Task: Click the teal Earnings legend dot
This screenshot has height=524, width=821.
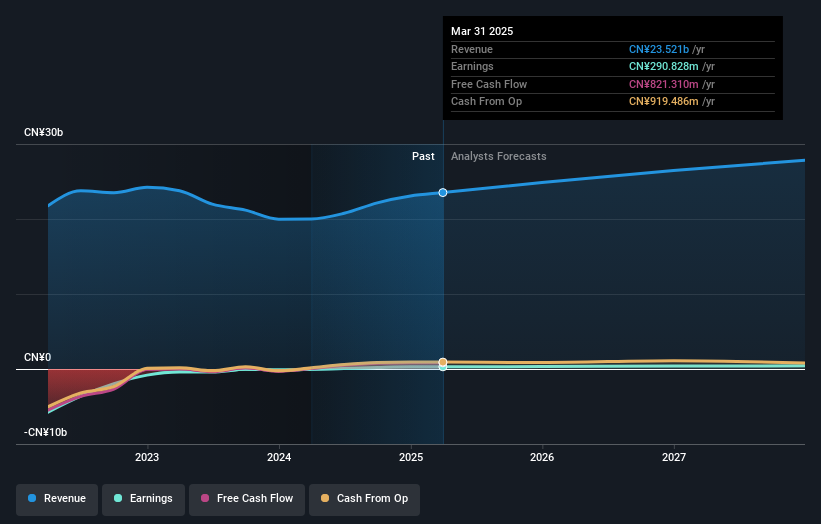Action: coord(118,498)
